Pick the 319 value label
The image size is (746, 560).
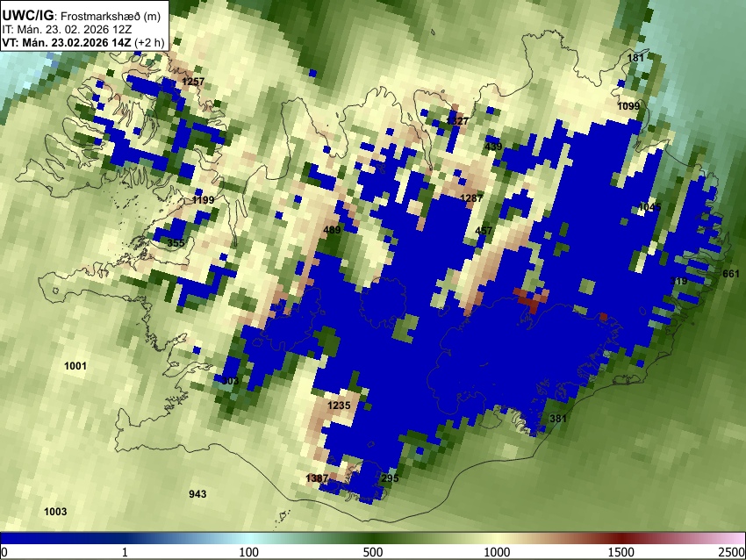679,281
